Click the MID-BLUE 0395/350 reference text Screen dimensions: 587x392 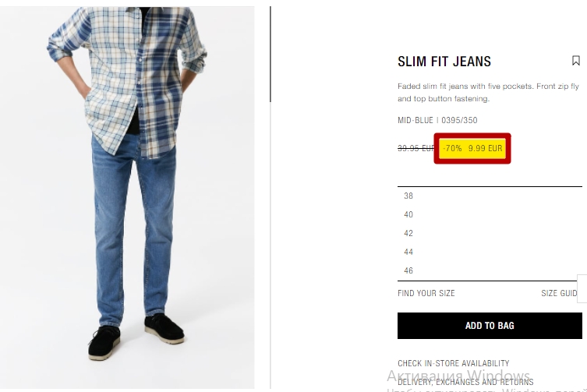click(437, 120)
